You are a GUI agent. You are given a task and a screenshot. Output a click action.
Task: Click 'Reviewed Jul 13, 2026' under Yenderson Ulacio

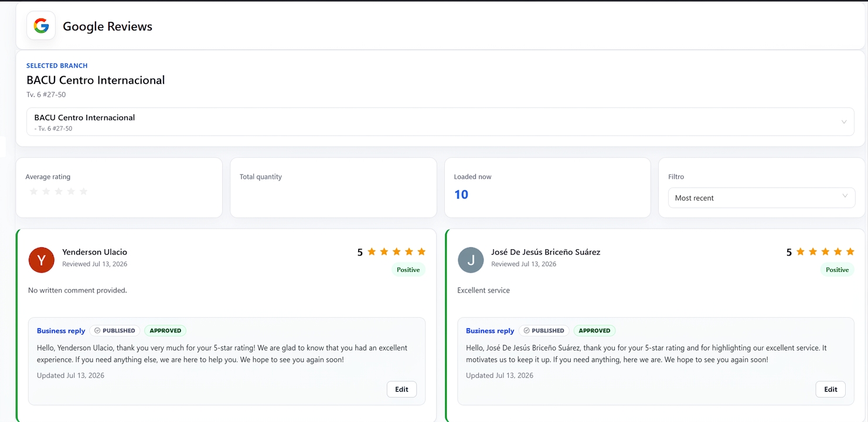(94, 264)
